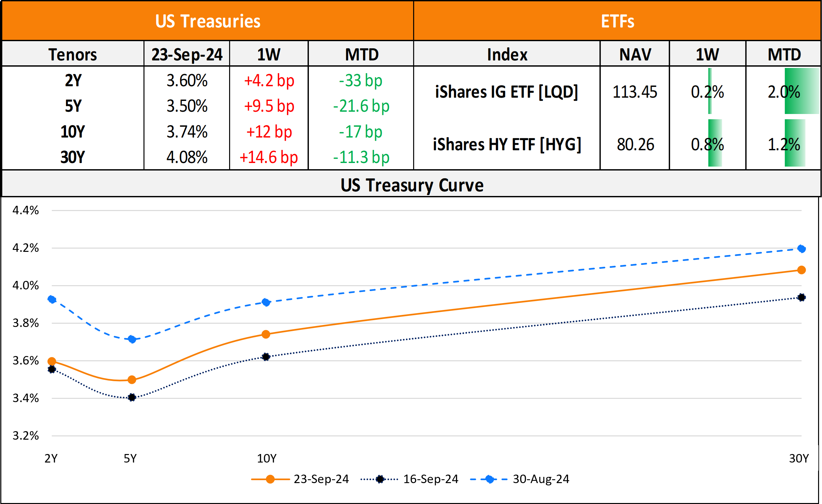Click the blue 30-Aug-24 legend marker
Image resolution: width=822 pixels, height=504 pixels.
coord(489,479)
